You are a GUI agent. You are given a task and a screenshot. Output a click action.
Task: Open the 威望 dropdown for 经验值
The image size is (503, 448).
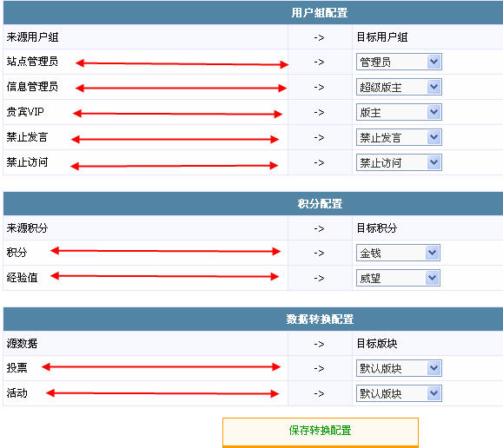click(398, 278)
